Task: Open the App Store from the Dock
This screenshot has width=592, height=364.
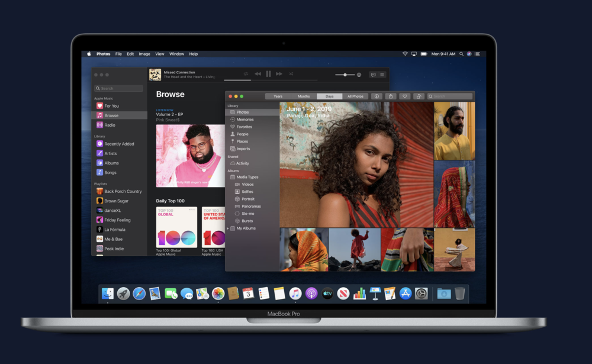Action: (x=406, y=294)
